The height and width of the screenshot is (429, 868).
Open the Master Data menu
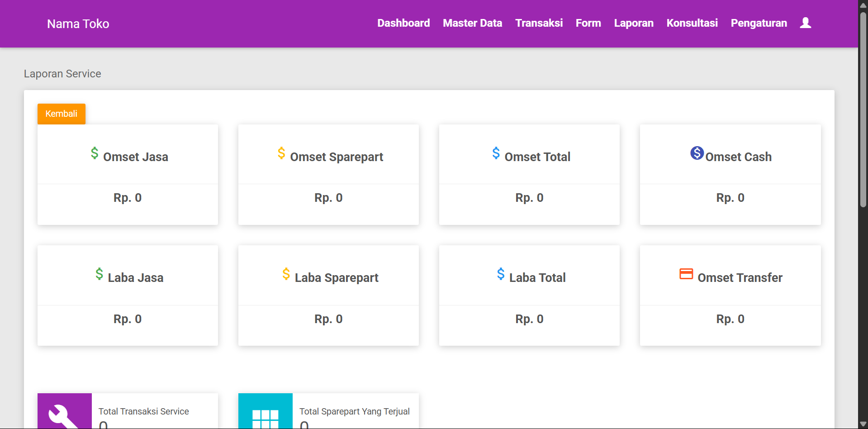472,23
